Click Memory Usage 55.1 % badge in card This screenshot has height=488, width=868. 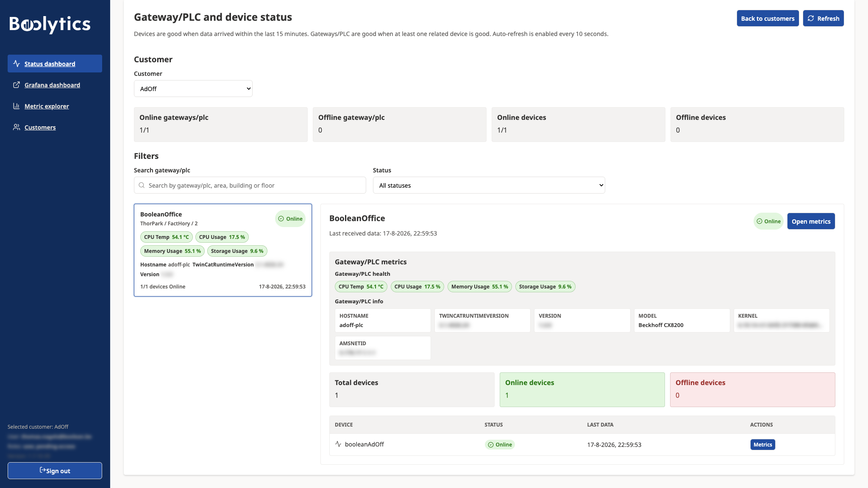[x=172, y=251]
